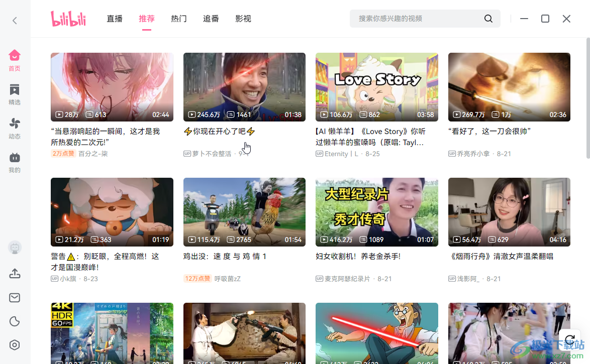Image resolution: width=590 pixels, height=364 pixels.
Task: Open the 大型纪录片 秀才传奇 thumbnail
Action: pyautogui.click(x=377, y=212)
